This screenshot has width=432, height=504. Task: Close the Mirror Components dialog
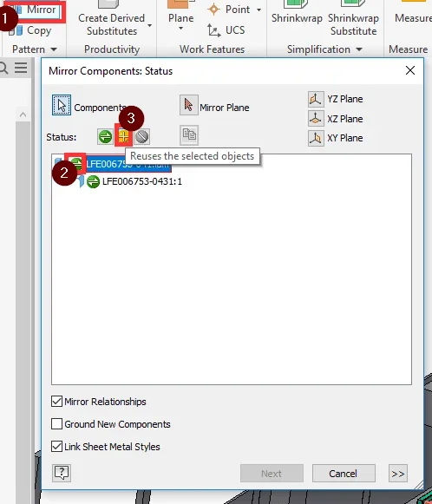click(x=409, y=70)
